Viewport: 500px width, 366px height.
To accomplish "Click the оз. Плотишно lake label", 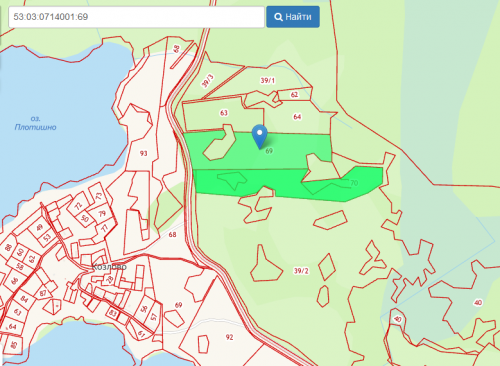I will 35,123.
